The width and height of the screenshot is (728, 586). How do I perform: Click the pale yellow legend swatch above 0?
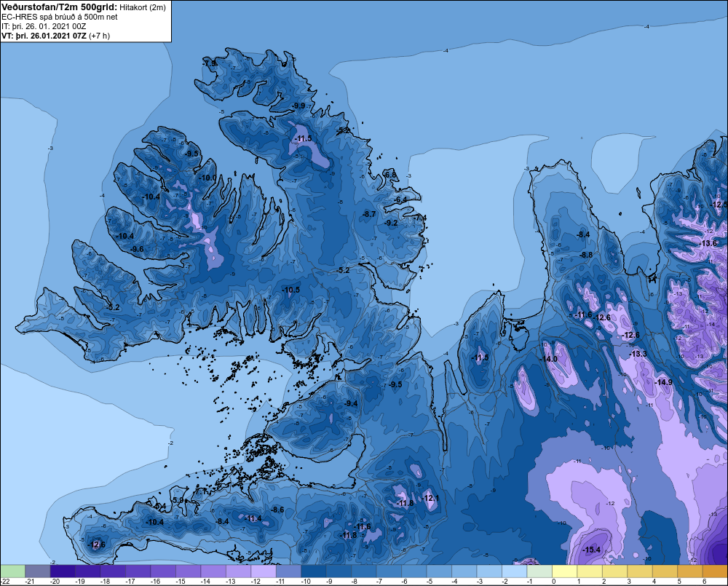coord(565,571)
